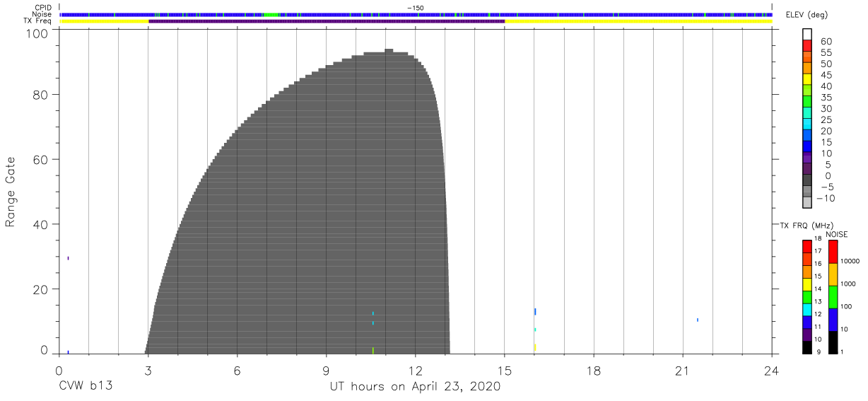Click the 21 tick label on UT hours axis
868x401 pixels.
682,371
